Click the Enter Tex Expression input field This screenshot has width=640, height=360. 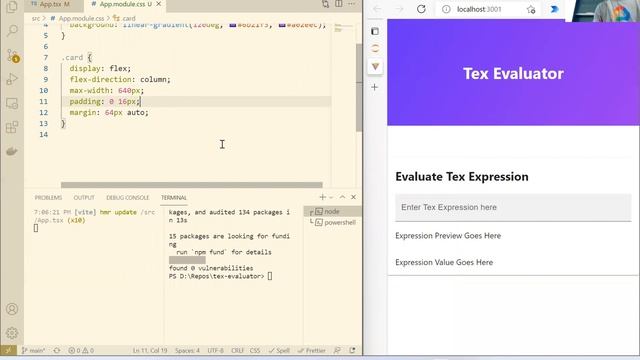(x=513, y=207)
